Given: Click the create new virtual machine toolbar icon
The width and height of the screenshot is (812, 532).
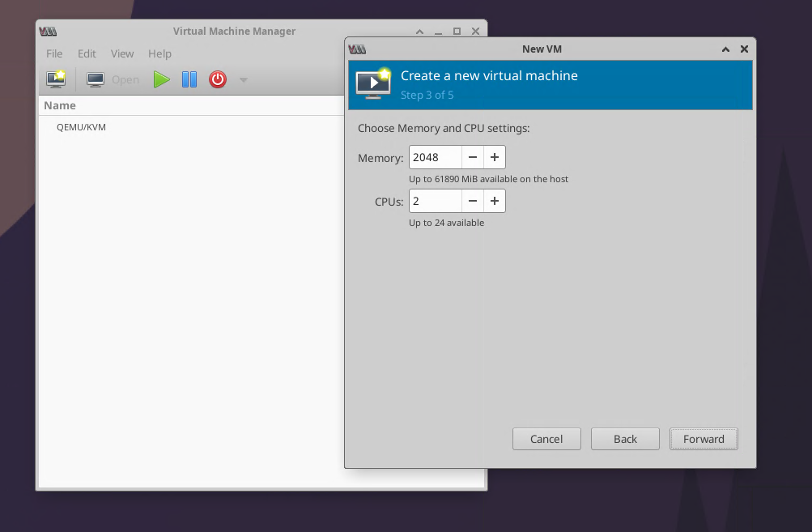Looking at the screenshot, I should [56, 79].
